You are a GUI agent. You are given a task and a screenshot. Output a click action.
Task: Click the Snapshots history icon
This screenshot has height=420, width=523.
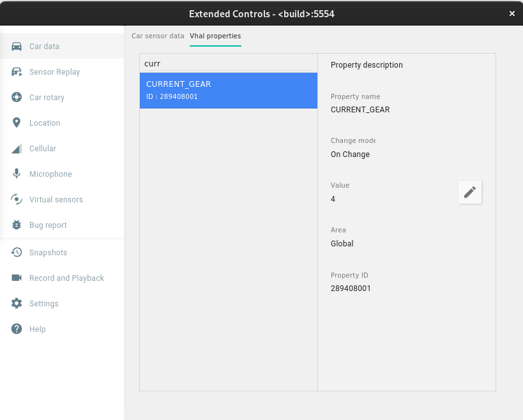click(x=17, y=253)
